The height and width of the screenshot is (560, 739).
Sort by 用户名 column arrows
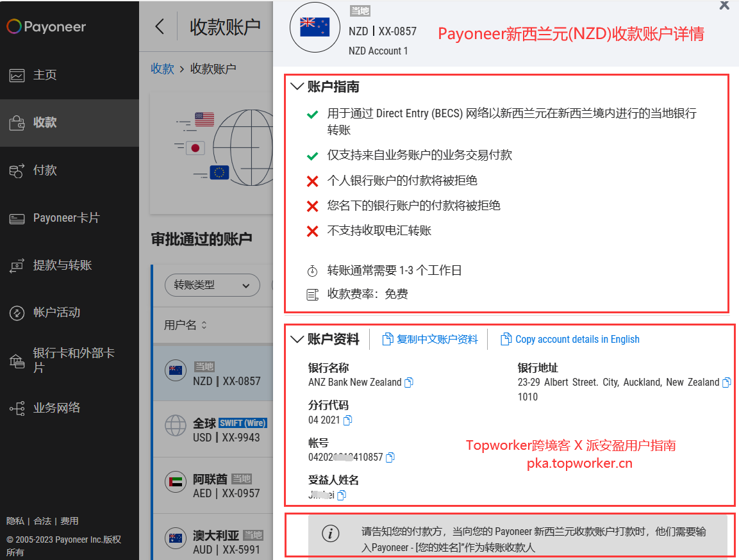pos(204,325)
